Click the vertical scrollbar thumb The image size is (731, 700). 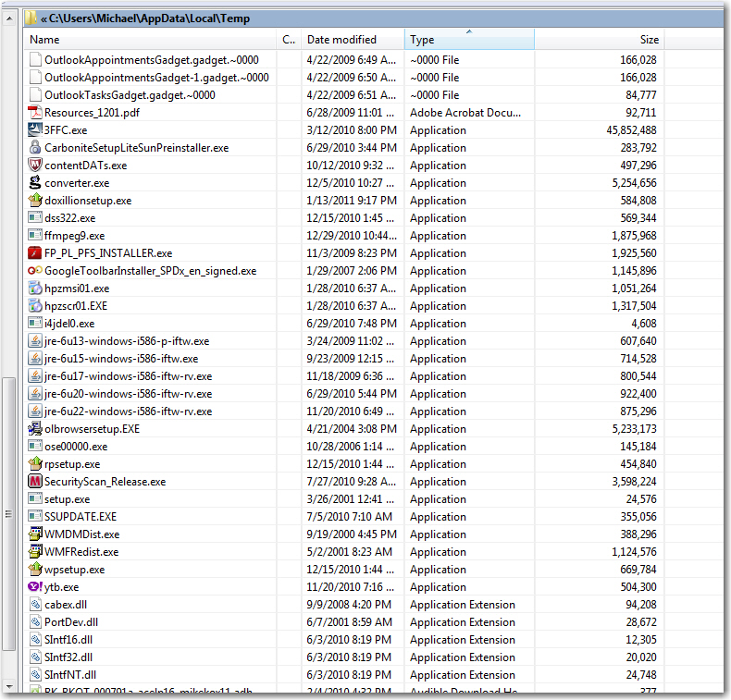(9, 514)
